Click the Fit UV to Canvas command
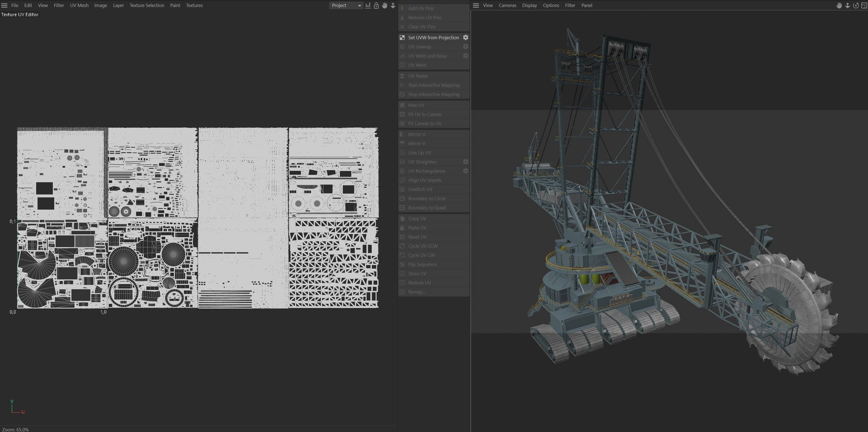Screen dimensions: 868x432 [x=434, y=114]
